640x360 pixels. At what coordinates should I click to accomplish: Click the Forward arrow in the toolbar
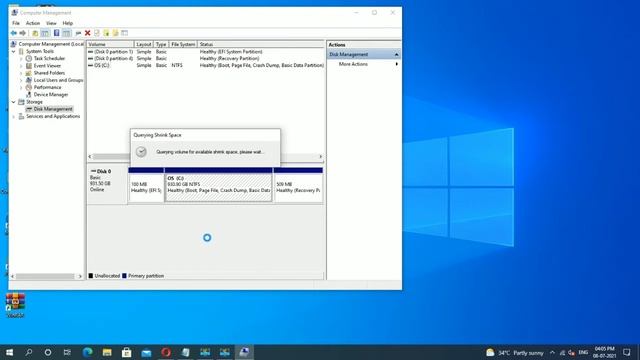23,33
